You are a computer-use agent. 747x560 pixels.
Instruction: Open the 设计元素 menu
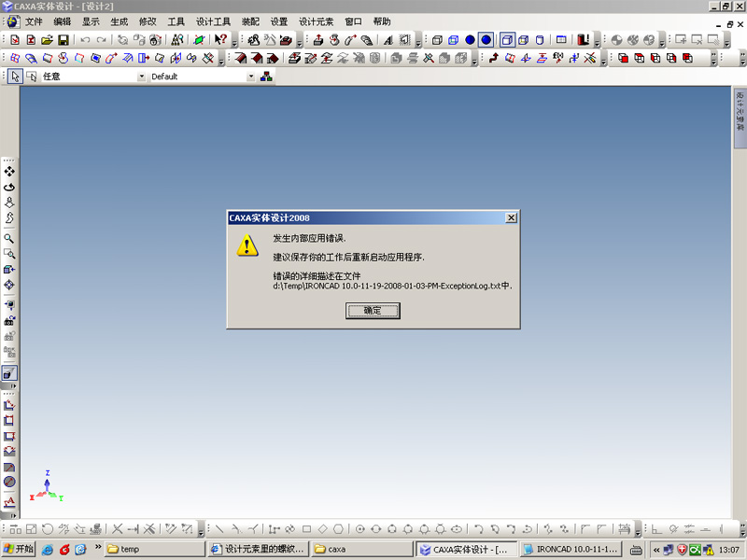(x=316, y=21)
